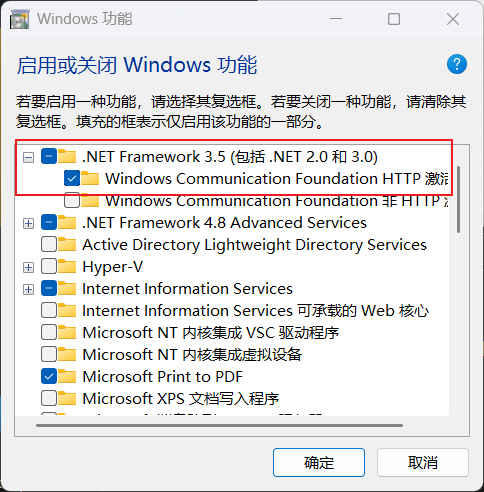Screen dimensions: 484x492
Task: Expand the Hyper-V tree node
Action: [28, 267]
